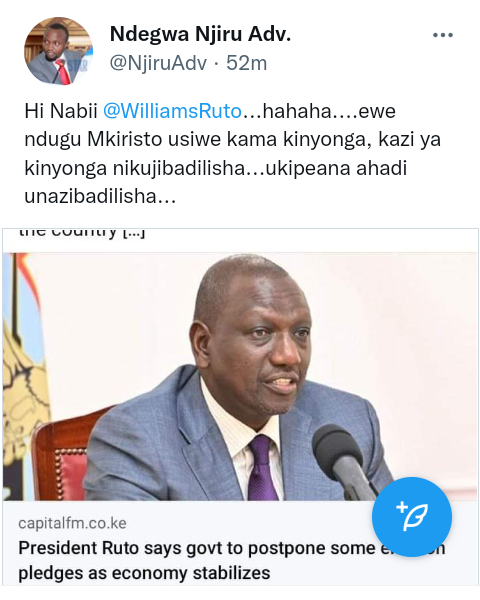This screenshot has width=480, height=600.
Task: Click the microphone in the preview image
Action: (x=346, y=461)
